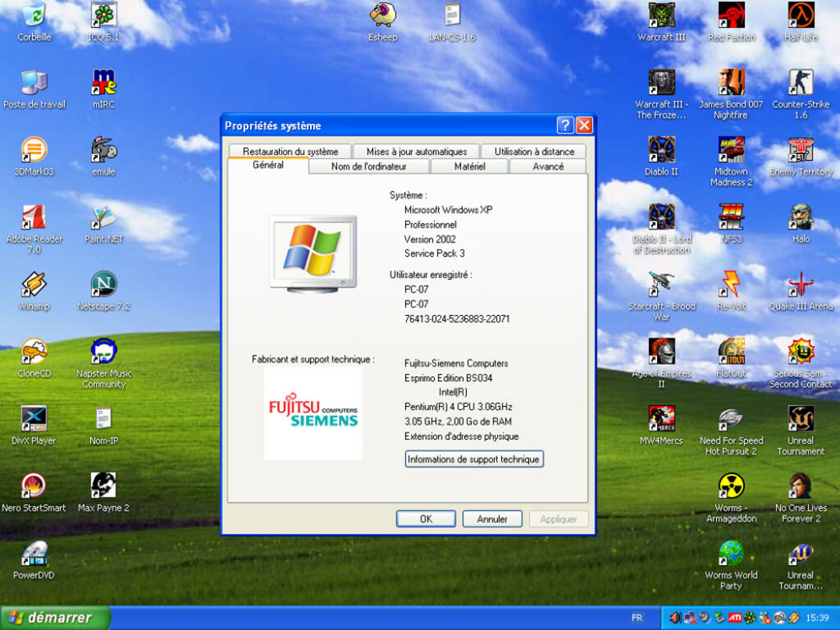Click Informations de support technique button
Screen dimensions: 840x630
point(473,459)
